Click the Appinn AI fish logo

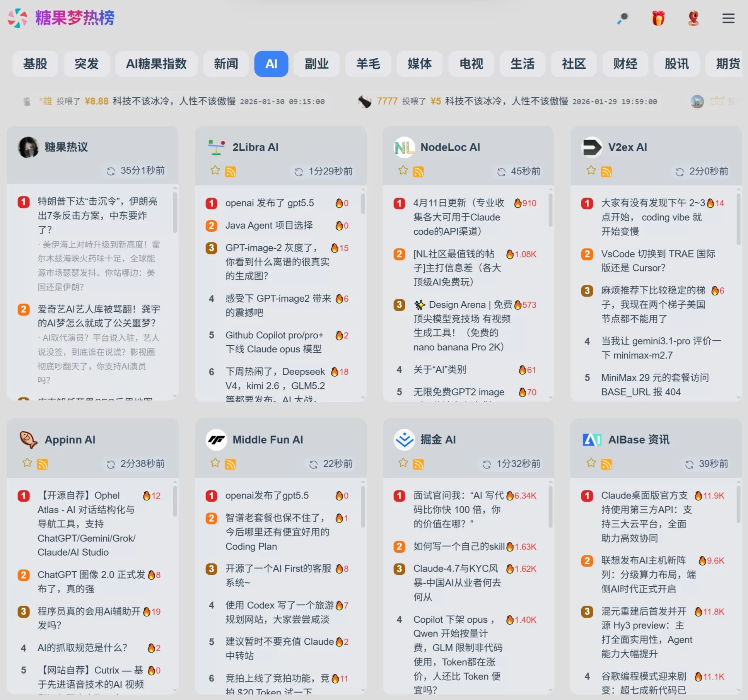coord(28,440)
